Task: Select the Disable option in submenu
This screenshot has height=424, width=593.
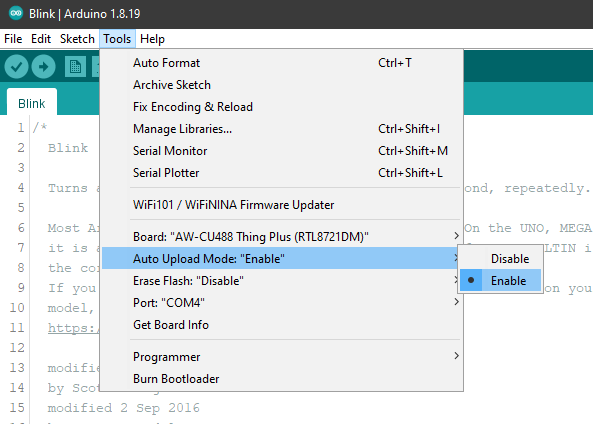Action: 500,259
